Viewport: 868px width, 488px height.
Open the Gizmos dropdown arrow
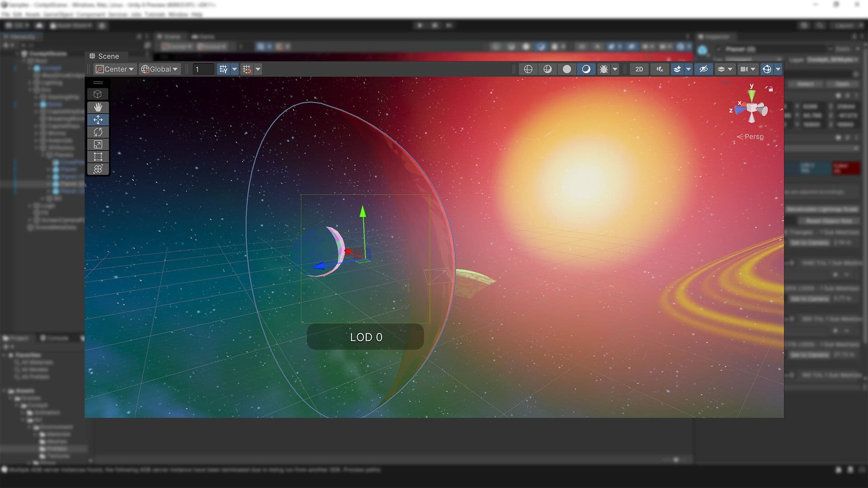[x=778, y=69]
